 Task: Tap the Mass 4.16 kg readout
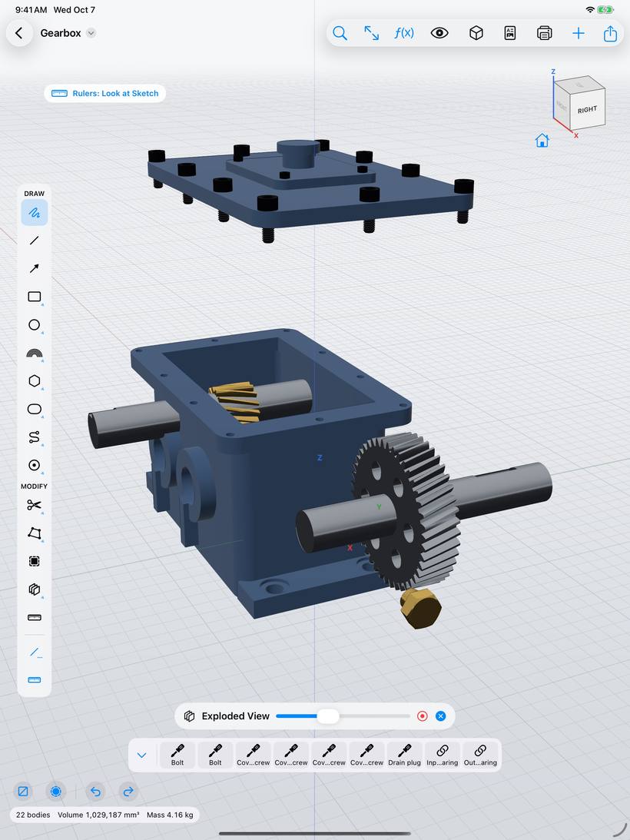click(x=170, y=815)
